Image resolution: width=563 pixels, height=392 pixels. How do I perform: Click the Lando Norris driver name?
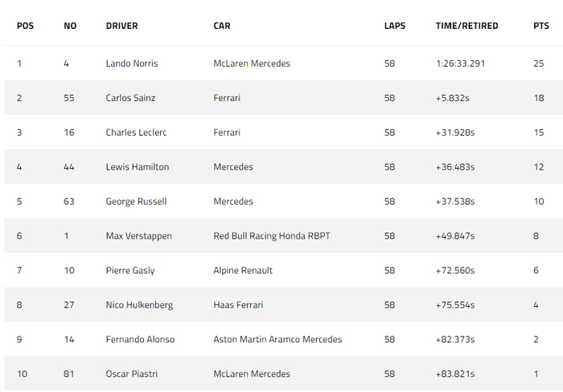point(131,63)
